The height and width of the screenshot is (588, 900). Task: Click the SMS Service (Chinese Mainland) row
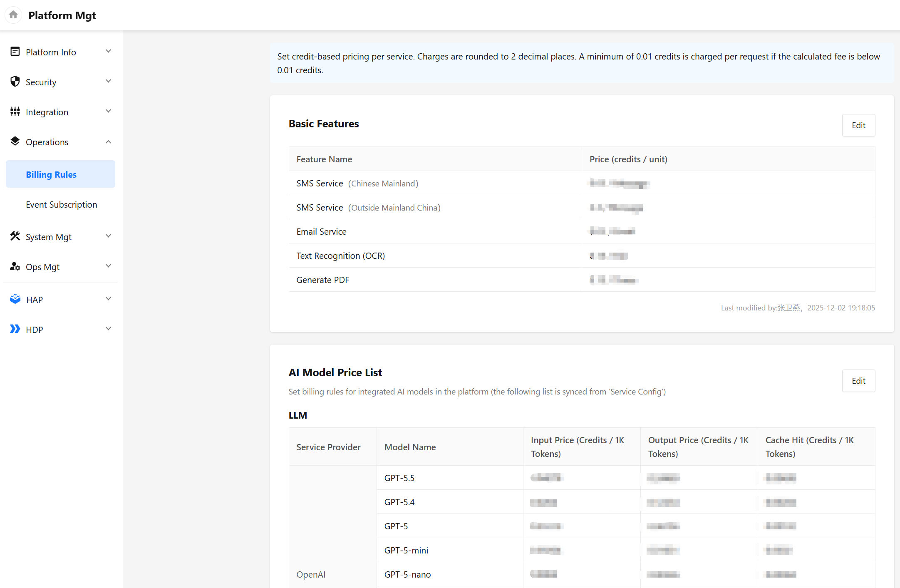coord(582,183)
